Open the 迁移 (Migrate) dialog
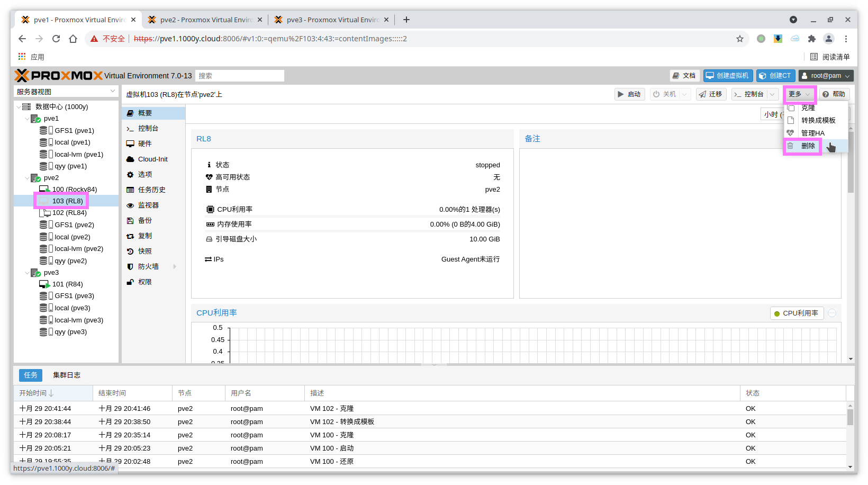 [710, 94]
